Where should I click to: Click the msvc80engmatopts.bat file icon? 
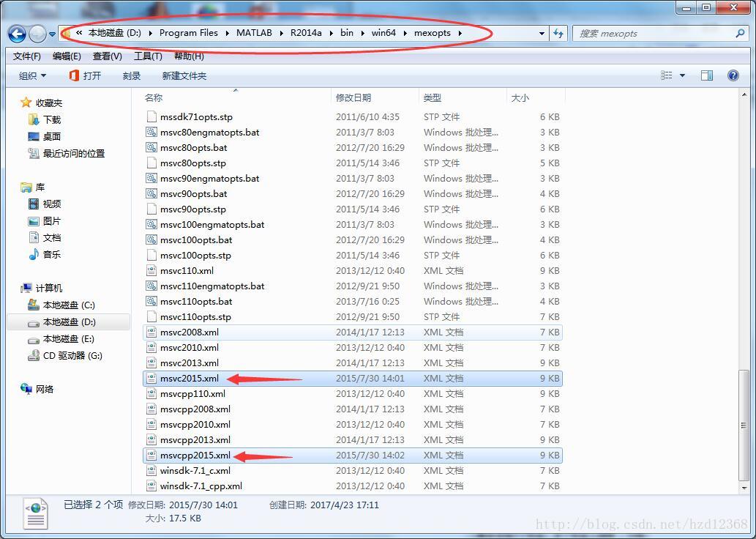(151, 133)
